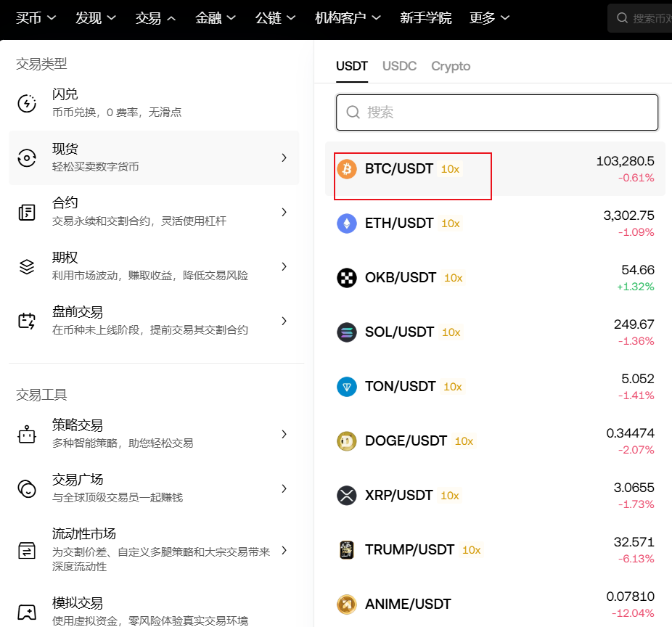Click the TON coin icon
672x627 pixels.
347,387
